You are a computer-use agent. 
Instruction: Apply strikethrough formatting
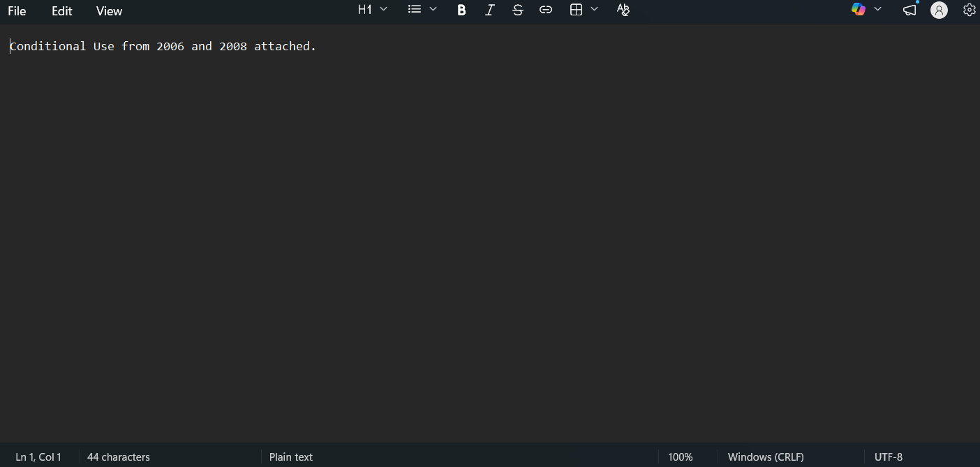517,10
